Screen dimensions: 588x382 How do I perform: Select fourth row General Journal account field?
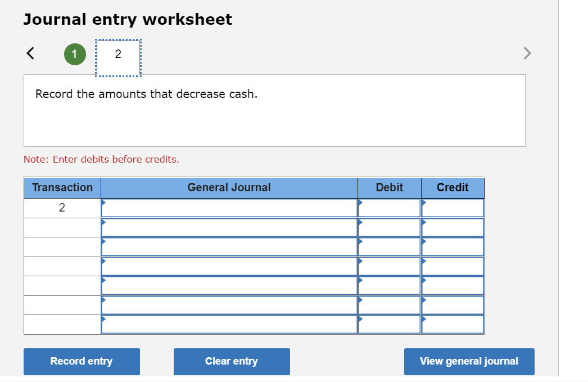[x=229, y=267]
